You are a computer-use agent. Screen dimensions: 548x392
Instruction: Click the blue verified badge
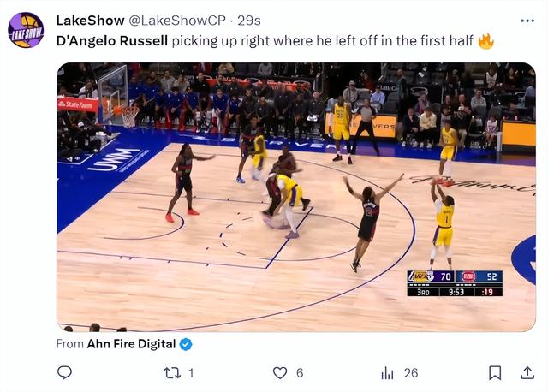(186, 344)
